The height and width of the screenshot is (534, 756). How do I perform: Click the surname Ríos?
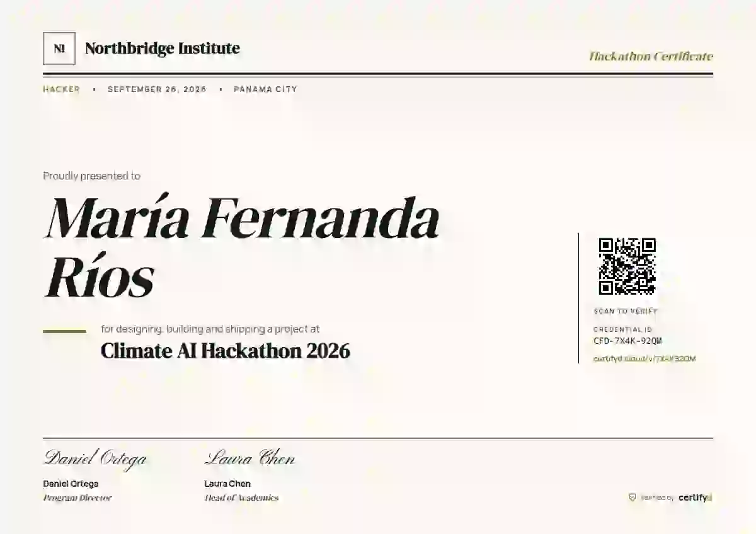(x=100, y=277)
